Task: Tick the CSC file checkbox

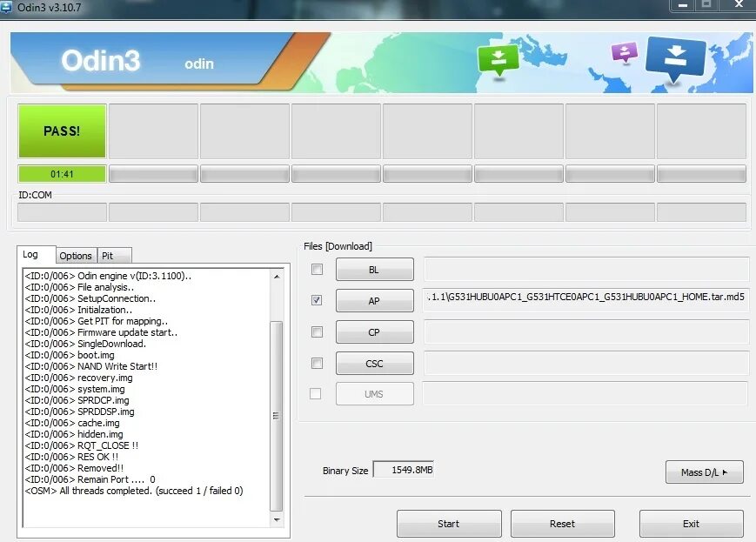Action: click(317, 363)
